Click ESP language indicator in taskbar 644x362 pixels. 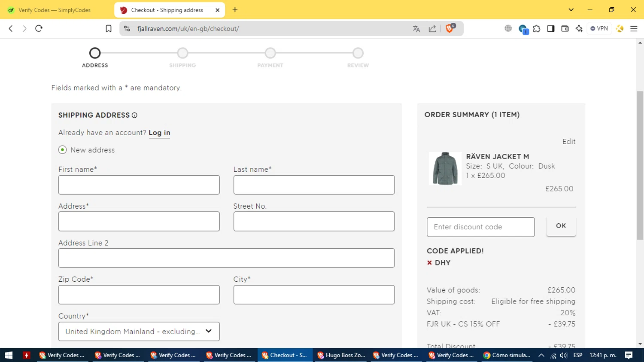point(578,355)
